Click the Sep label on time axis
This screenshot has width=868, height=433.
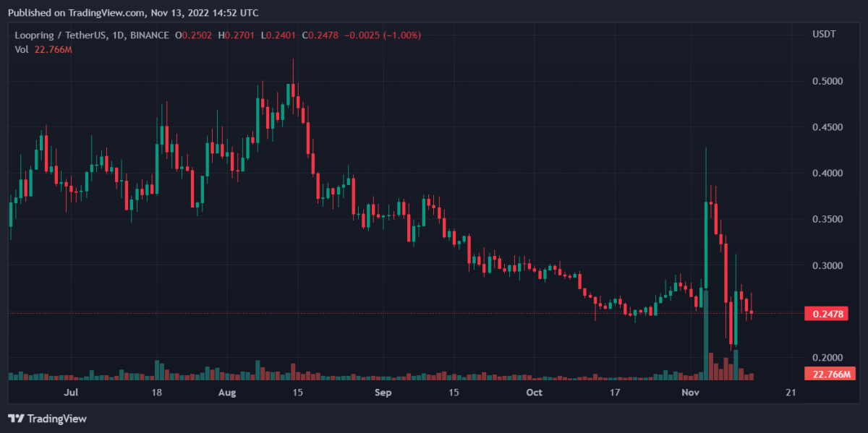tap(383, 393)
